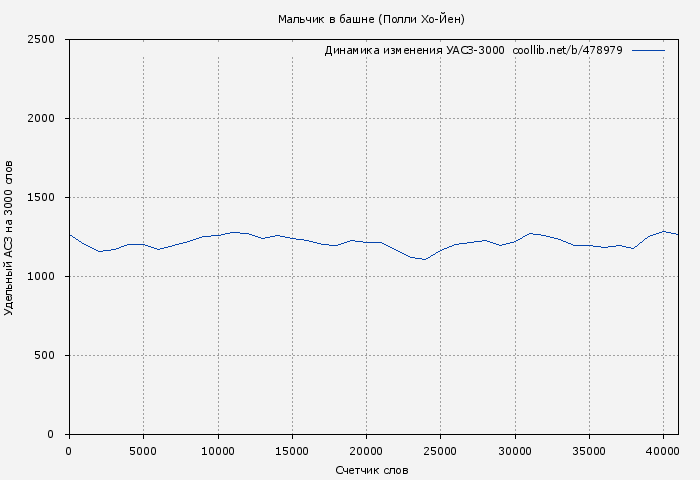Image resolution: width=700 pixels, height=480 pixels.
Task: Click the x-axis tick label 25000
Action: (440, 451)
